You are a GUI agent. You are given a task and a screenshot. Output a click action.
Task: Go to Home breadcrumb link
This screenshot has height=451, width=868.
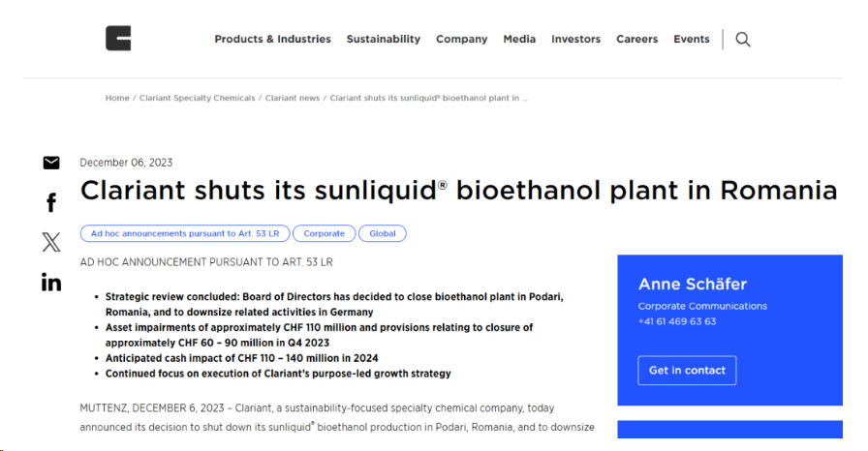point(117,98)
